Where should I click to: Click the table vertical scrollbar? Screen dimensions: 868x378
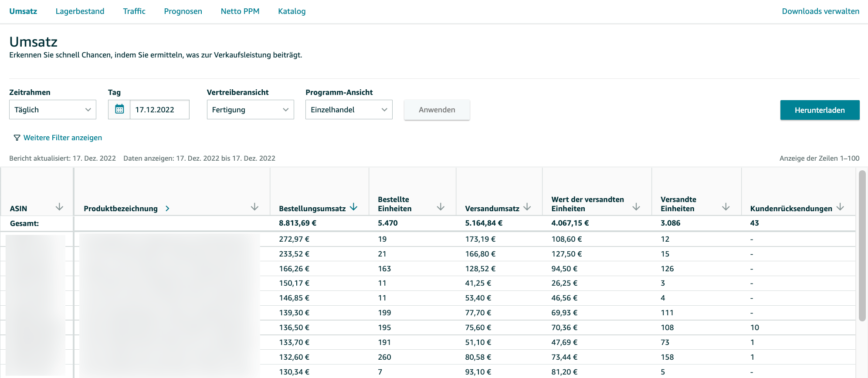(x=862, y=246)
